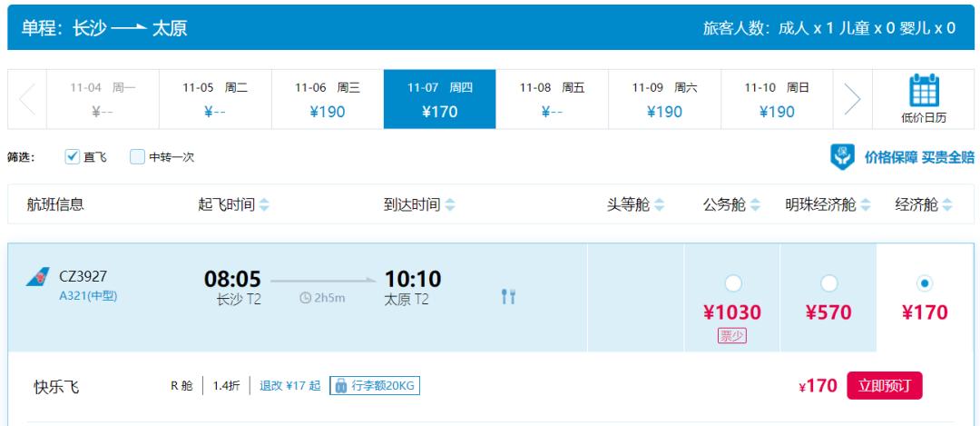Screen dimensions: 980x426
Task: Enable the one-transfer (中转一次) filter
Action: tap(137, 156)
